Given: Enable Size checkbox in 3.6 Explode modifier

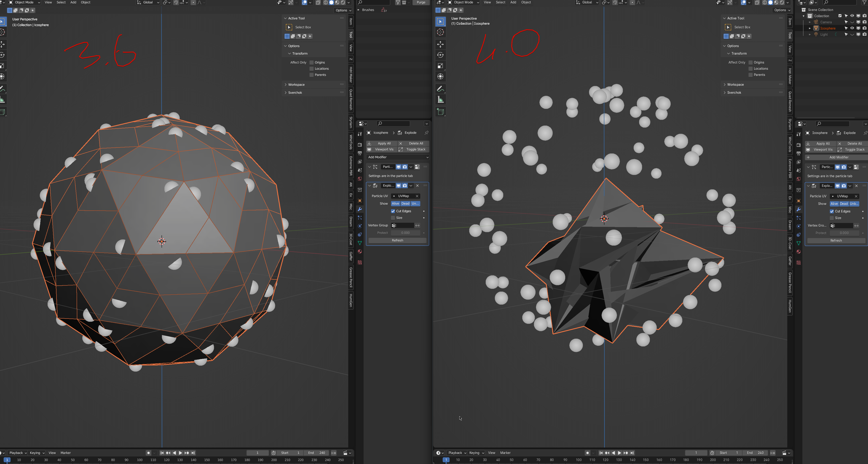Looking at the screenshot, I should (393, 218).
